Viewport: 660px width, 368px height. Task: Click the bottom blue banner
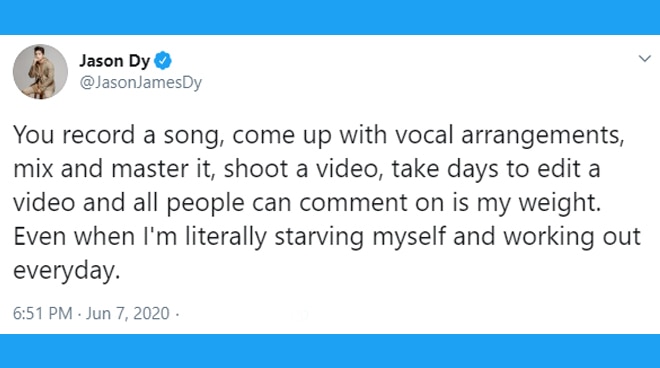tap(330, 351)
